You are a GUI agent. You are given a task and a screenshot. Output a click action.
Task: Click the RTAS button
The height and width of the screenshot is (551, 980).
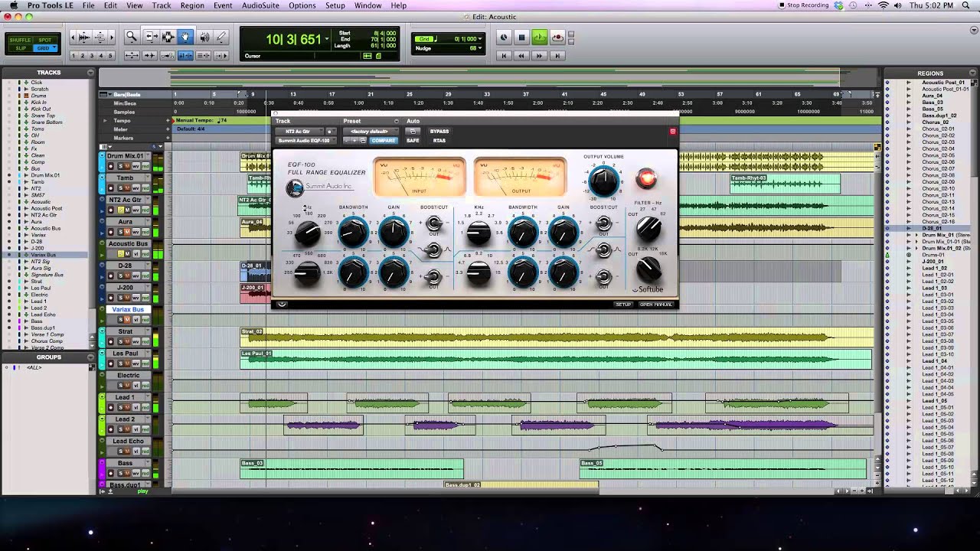(x=439, y=141)
